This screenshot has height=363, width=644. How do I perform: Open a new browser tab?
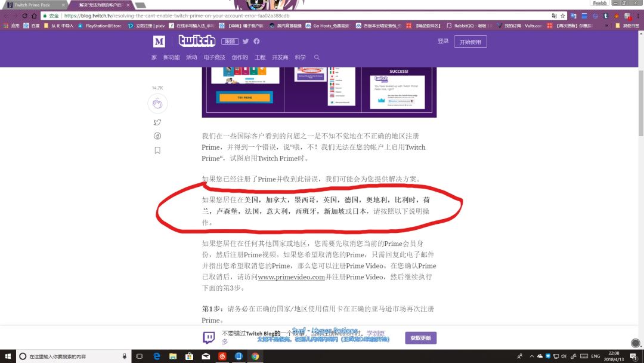pyautogui.click(x=141, y=5)
